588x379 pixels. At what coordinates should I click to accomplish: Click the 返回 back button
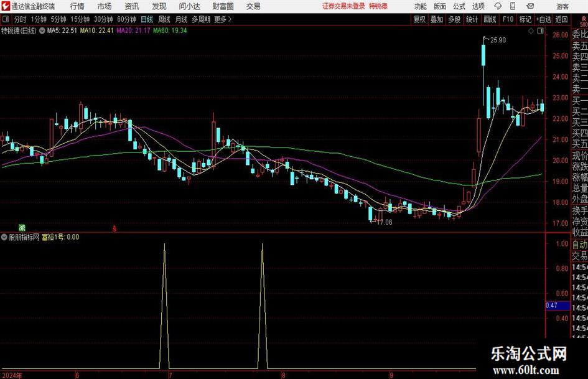(561, 19)
